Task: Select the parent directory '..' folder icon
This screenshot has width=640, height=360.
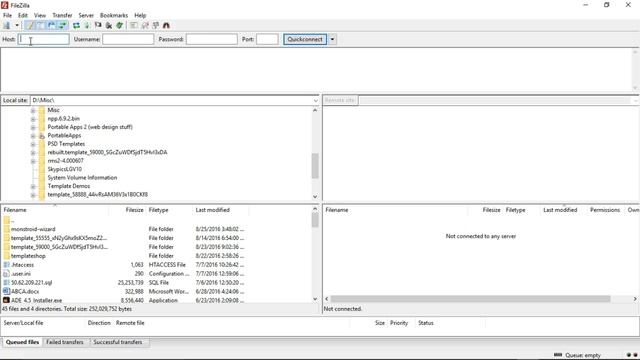Action: [x=7, y=220]
